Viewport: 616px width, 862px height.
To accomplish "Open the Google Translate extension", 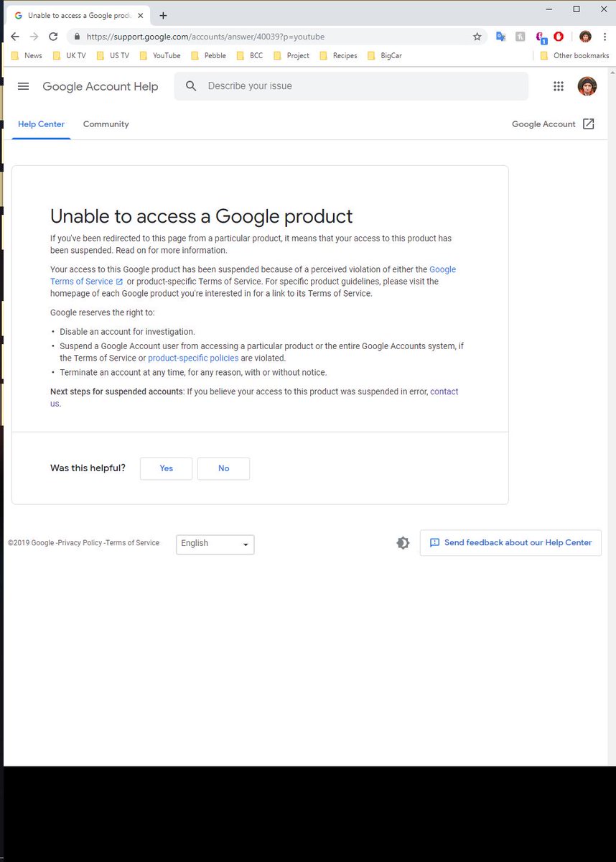I will 501,37.
